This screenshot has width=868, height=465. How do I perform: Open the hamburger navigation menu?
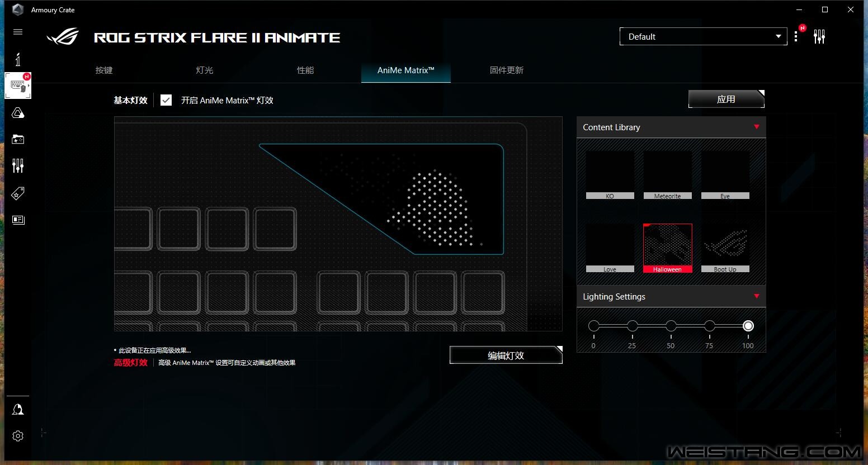coord(18,32)
